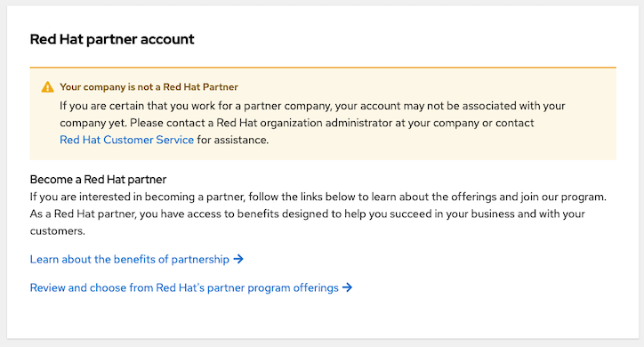Click the orange top border of alert
This screenshot has height=347, width=644.
323,68
